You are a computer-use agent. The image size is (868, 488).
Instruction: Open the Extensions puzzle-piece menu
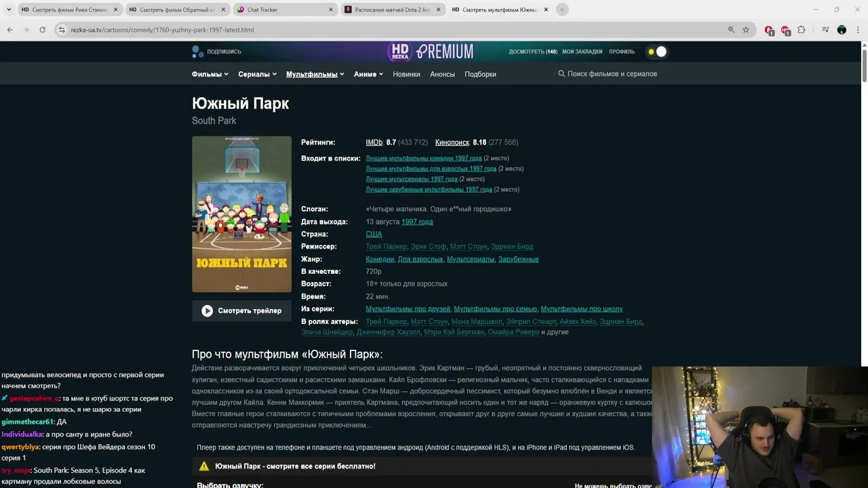point(802,30)
